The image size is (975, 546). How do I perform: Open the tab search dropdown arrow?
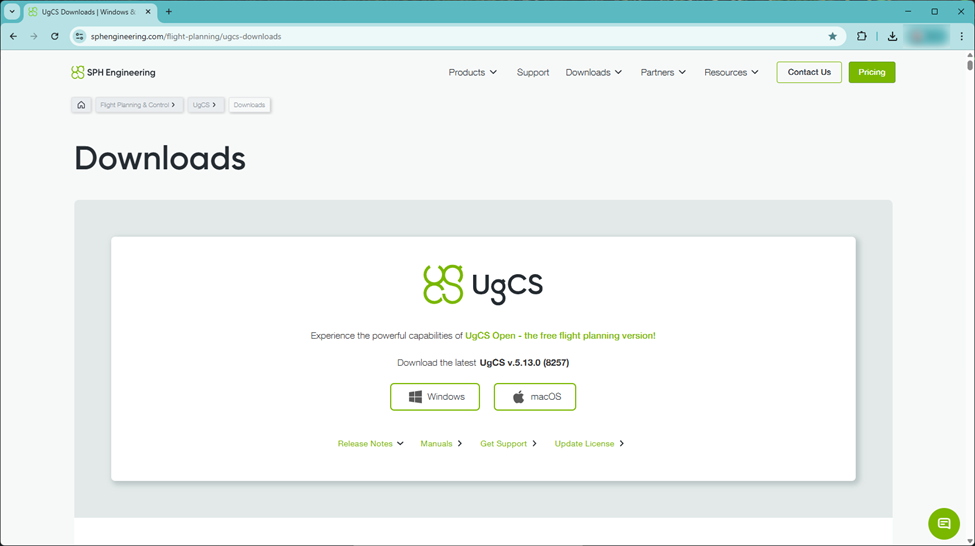[12, 11]
